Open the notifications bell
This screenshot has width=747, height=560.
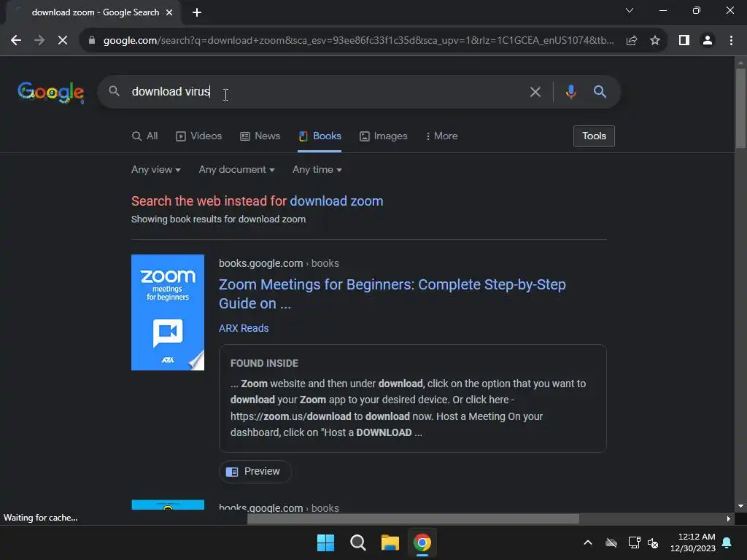[727, 542]
